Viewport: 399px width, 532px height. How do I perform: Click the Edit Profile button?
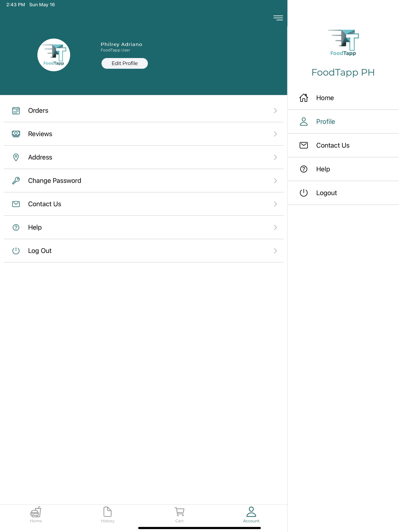pyautogui.click(x=125, y=63)
